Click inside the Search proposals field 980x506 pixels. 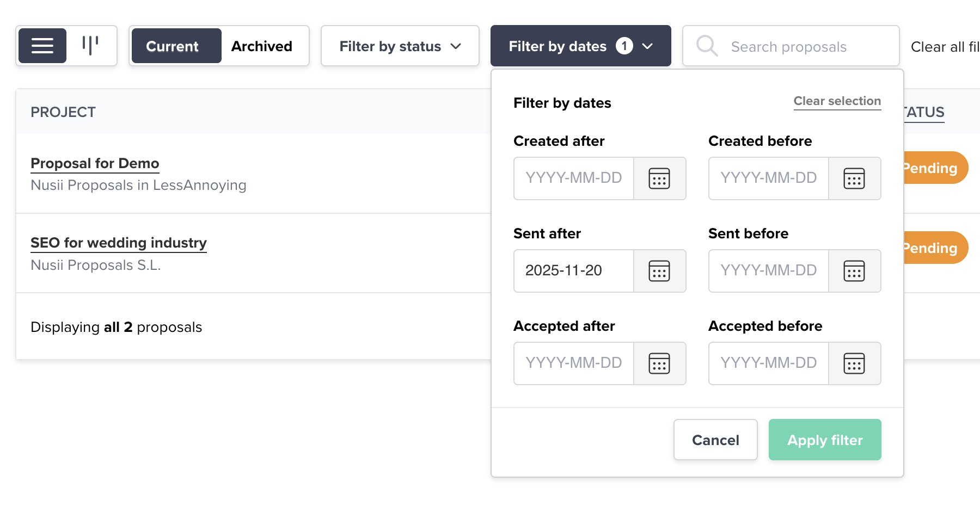point(789,46)
